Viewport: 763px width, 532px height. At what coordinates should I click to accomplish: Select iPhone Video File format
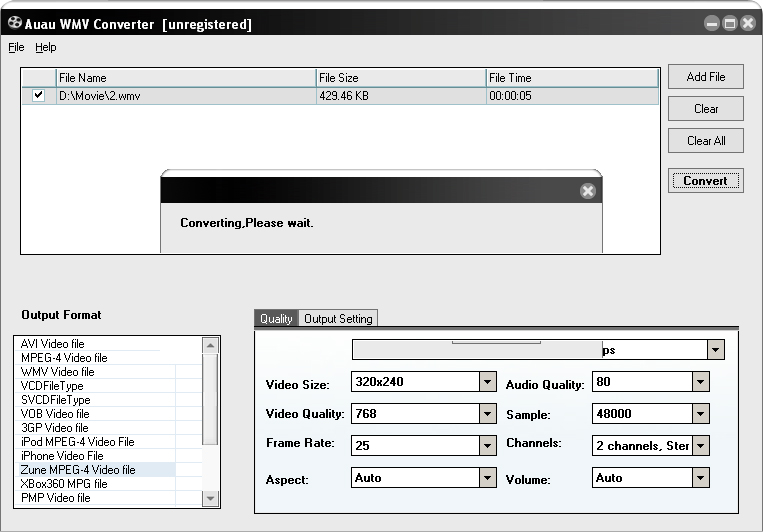62,456
